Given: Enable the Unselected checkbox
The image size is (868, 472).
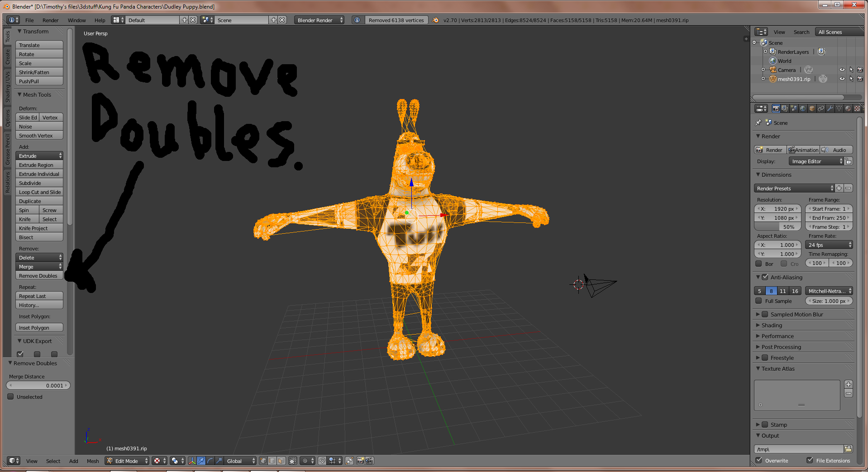Looking at the screenshot, I should click(10, 396).
